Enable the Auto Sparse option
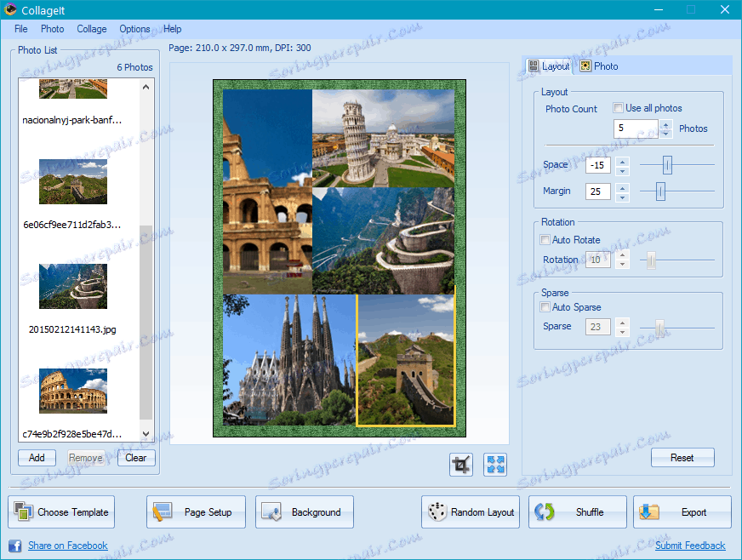Image resolution: width=742 pixels, height=560 pixels. pos(545,307)
